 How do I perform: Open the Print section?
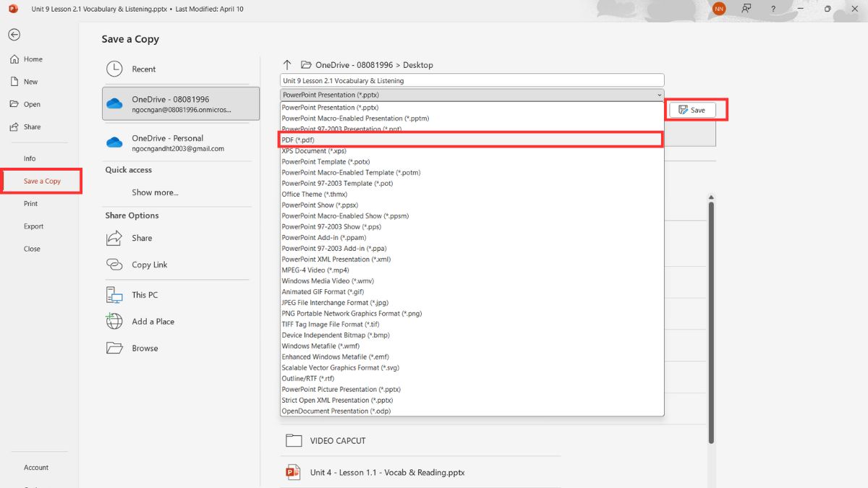coord(30,203)
